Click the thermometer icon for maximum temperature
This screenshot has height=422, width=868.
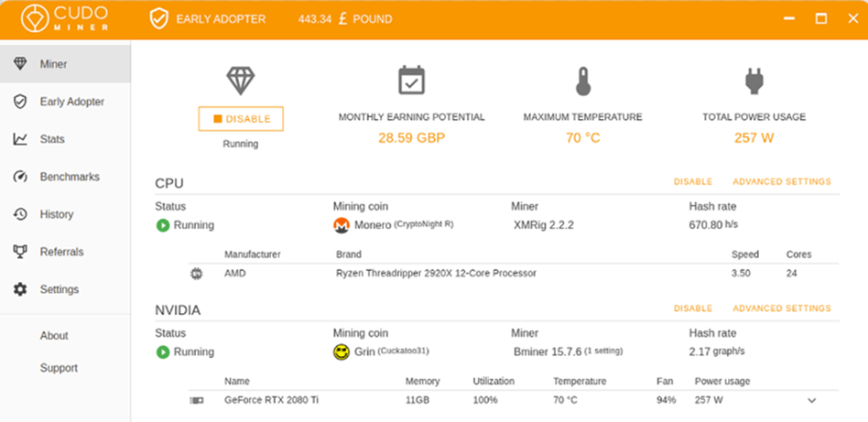583,81
